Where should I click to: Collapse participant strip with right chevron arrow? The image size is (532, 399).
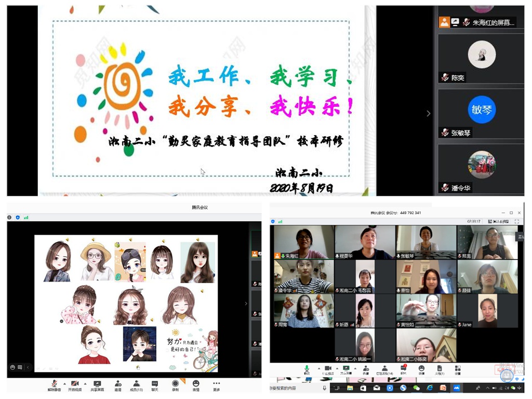click(x=428, y=113)
